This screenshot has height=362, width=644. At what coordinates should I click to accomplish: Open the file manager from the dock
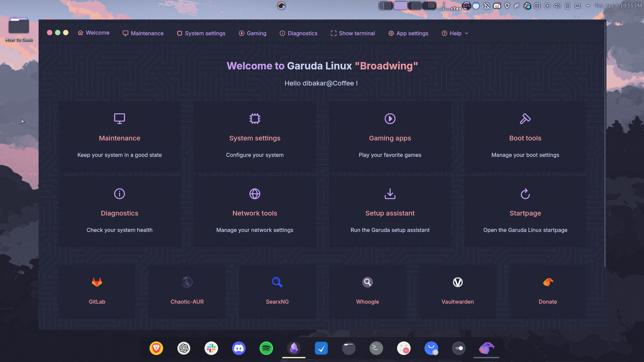coord(349,348)
